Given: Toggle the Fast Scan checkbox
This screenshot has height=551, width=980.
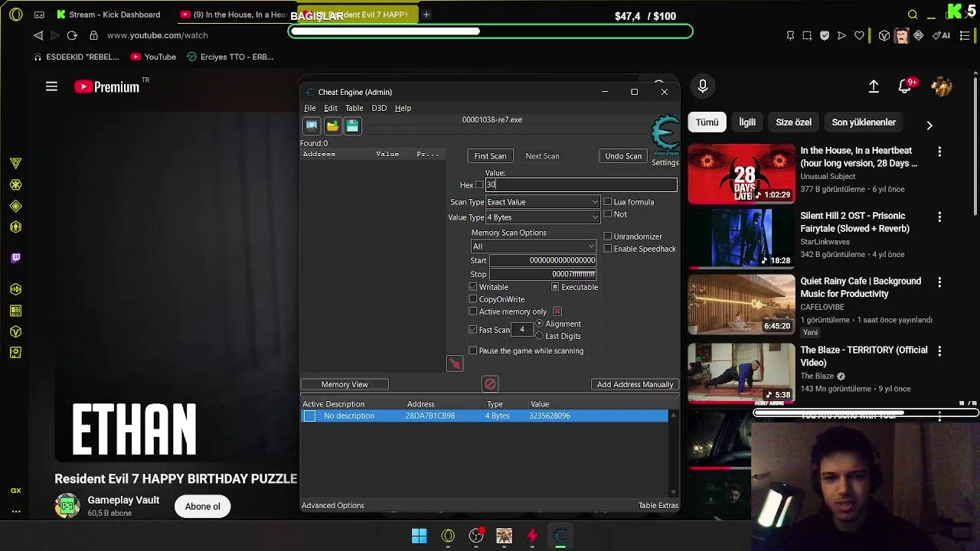Looking at the screenshot, I should [x=473, y=330].
